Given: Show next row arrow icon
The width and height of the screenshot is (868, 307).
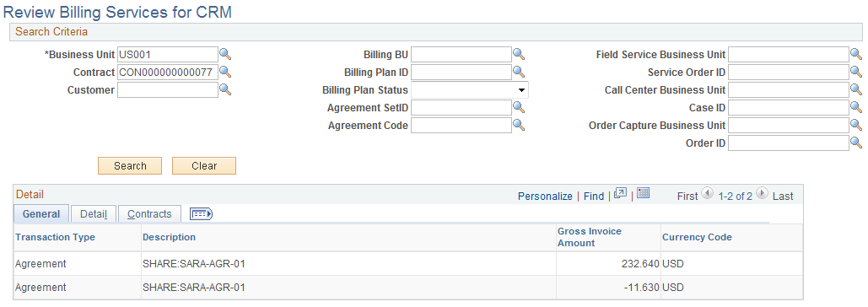Looking at the screenshot, I should pos(763,194).
